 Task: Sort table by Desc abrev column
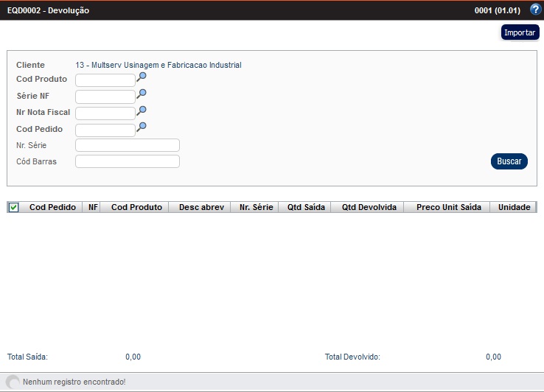[x=201, y=208]
